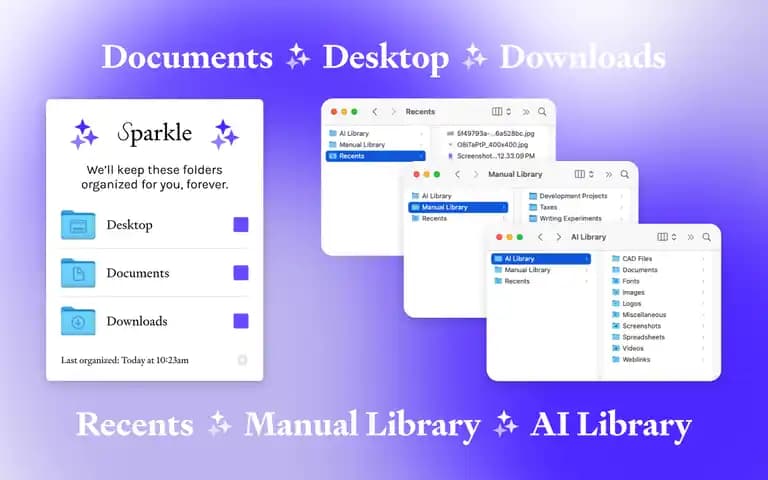Open search in the Recents Finder window
This screenshot has height=480, width=768.
(x=542, y=112)
